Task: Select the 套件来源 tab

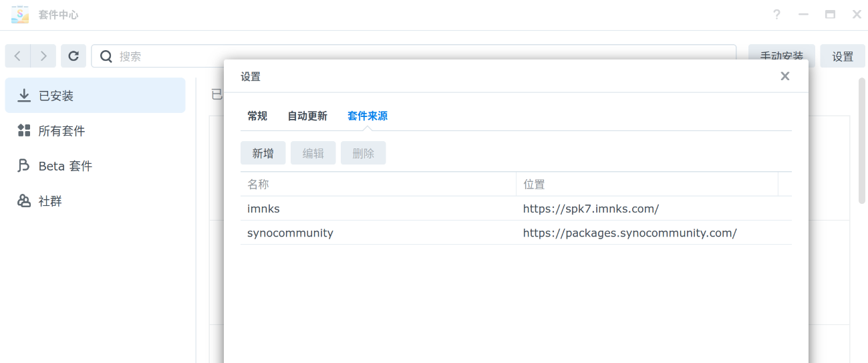Action: click(368, 116)
